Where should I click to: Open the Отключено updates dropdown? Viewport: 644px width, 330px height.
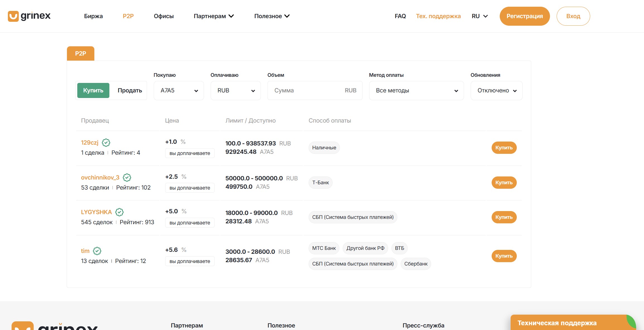(496, 90)
